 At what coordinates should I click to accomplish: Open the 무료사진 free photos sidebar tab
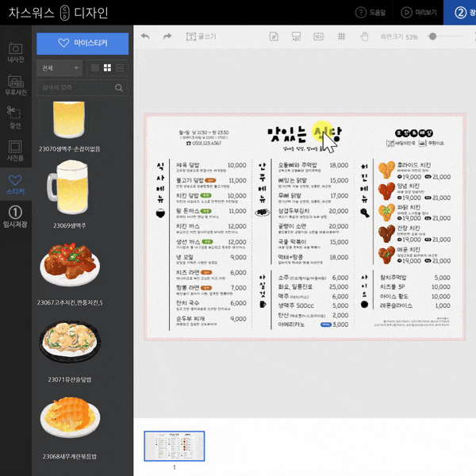coord(16,86)
